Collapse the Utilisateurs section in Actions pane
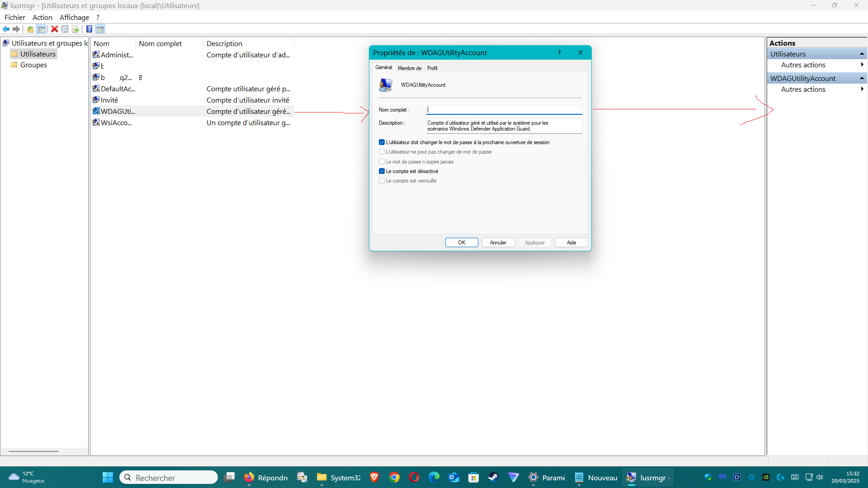Viewport: 868px width, 488px height. (862, 54)
